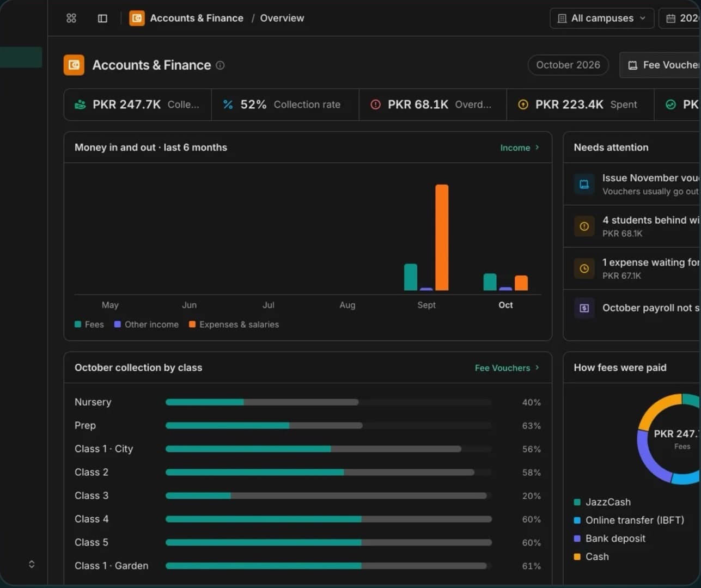Screen dimensions: 701x588
Task: Click the Fee Voucher button
Action: (x=660, y=65)
